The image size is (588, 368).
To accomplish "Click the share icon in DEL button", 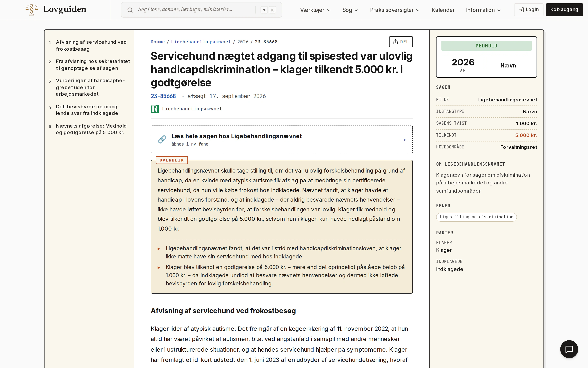I will [395, 42].
